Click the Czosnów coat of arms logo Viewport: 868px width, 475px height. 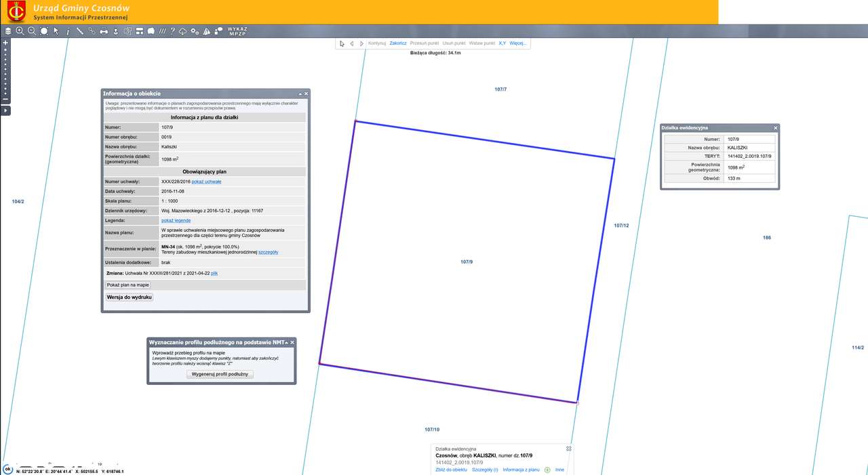point(16,11)
